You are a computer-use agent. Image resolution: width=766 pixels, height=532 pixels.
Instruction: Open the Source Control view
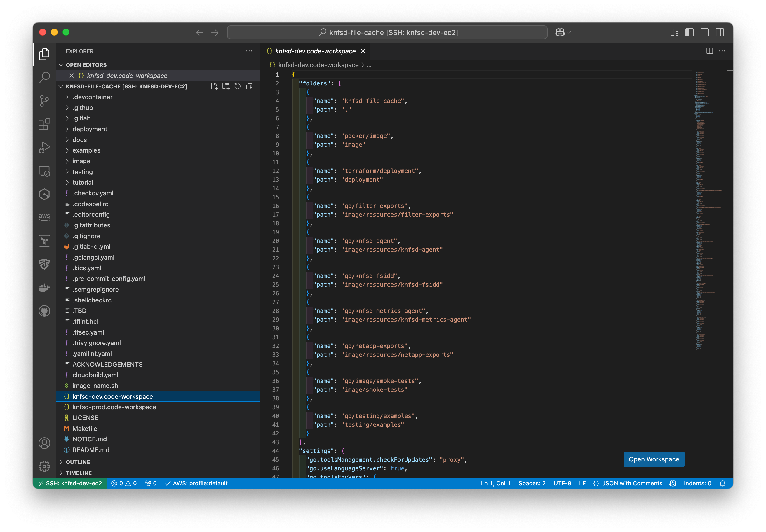pyautogui.click(x=44, y=101)
